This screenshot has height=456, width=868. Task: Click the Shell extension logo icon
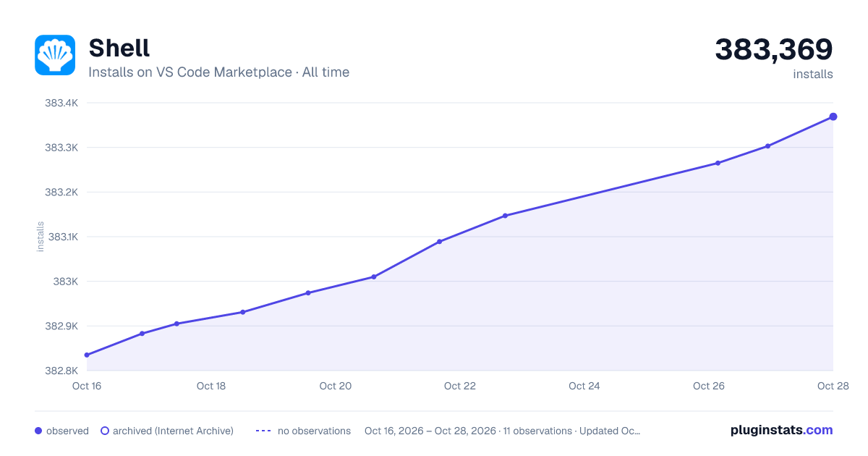[x=55, y=55]
